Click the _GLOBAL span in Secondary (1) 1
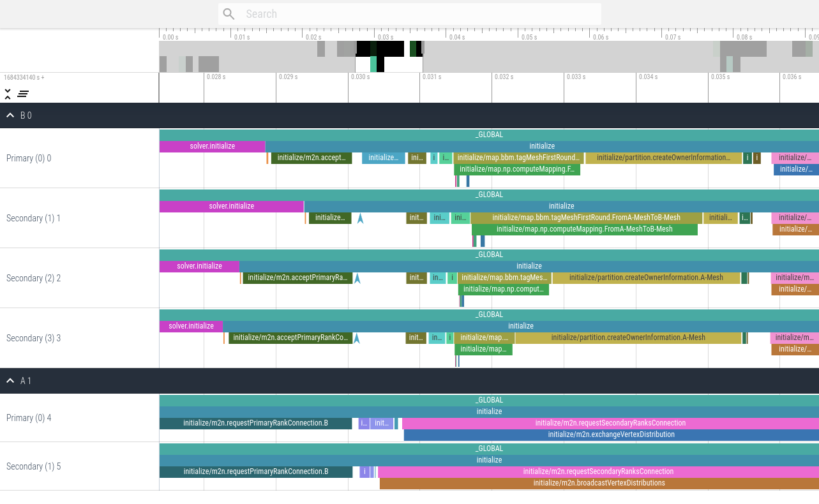The width and height of the screenshot is (819, 504). pos(488,194)
